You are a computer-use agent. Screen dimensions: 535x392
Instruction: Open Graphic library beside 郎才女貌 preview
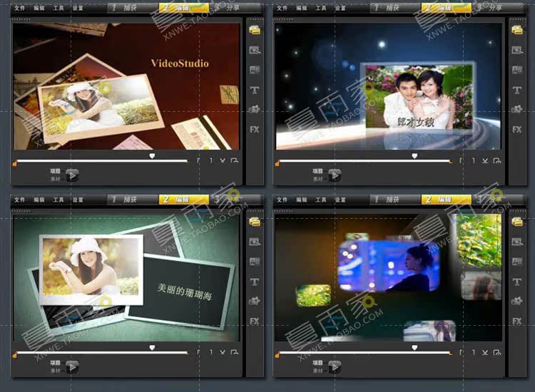[517, 110]
